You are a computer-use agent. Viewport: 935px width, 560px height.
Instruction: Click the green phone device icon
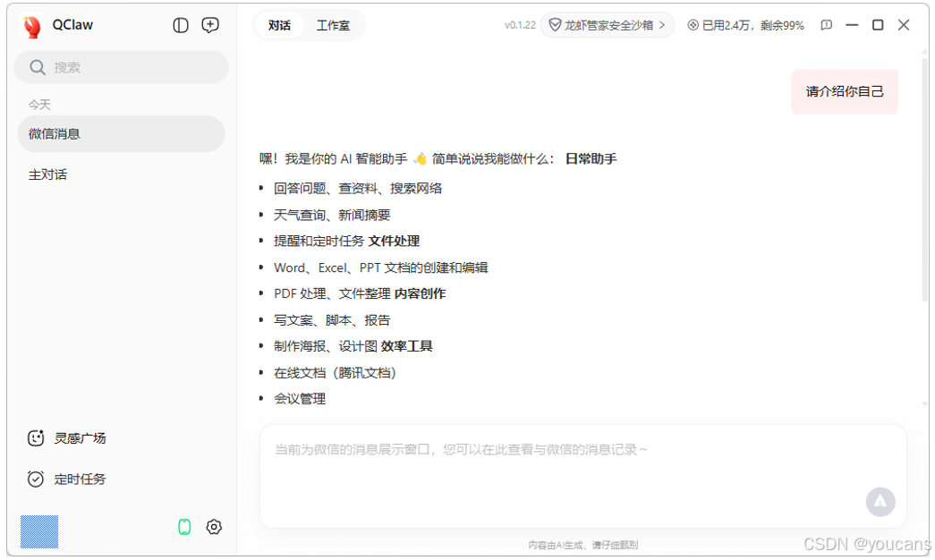(184, 527)
